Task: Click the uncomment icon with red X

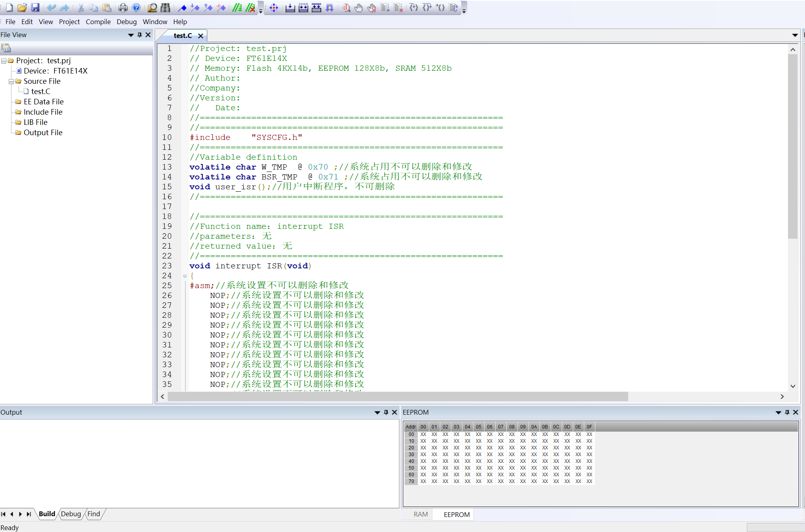Action: click(x=250, y=8)
